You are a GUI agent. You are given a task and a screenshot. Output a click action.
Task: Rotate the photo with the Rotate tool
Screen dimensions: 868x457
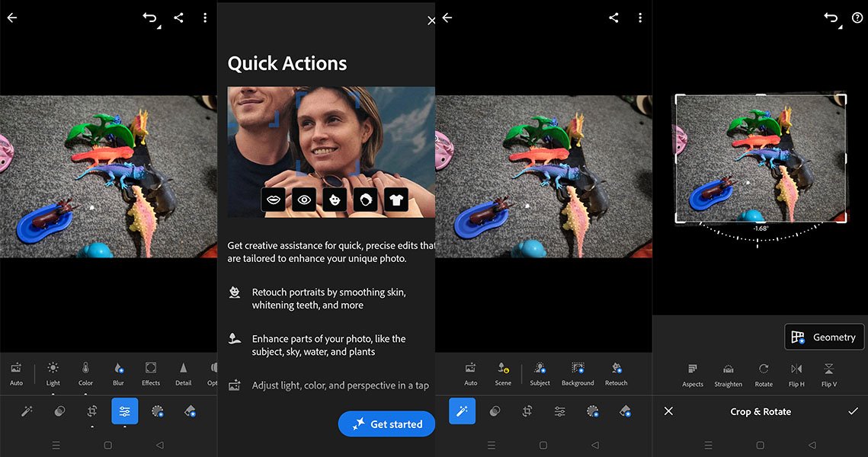[x=764, y=375]
